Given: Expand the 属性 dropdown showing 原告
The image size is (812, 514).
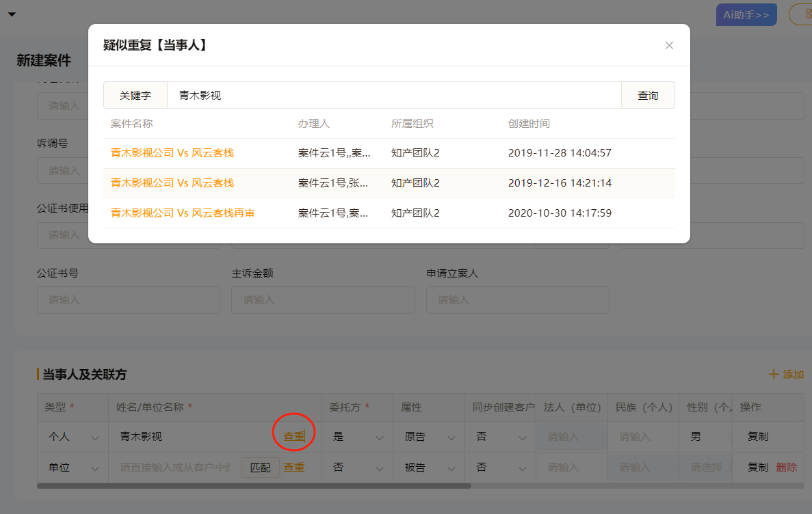Looking at the screenshot, I should pos(429,437).
